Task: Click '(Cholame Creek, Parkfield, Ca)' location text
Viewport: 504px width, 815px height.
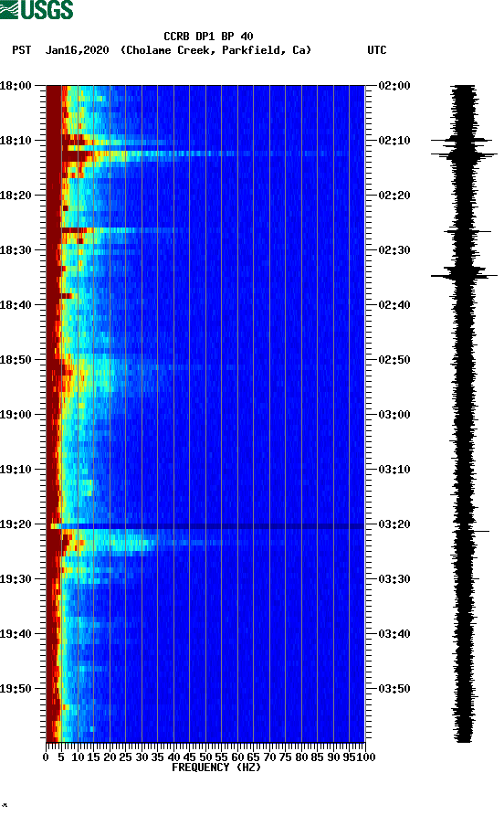Action: coord(215,50)
